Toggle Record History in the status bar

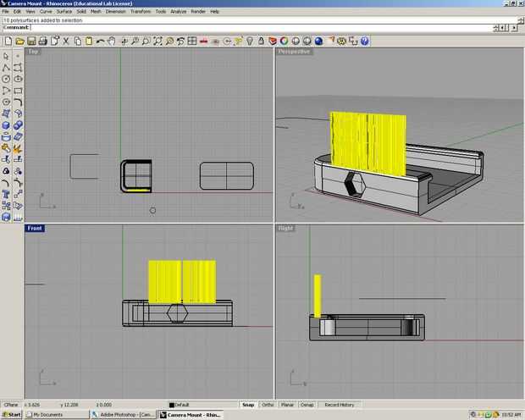click(340, 405)
